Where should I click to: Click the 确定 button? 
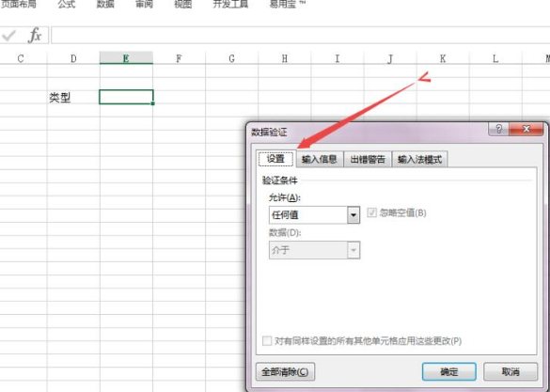(449, 371)
